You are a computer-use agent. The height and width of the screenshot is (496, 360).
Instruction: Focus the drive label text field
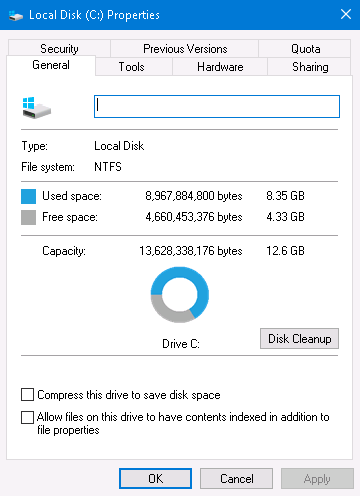coord(217,106)
